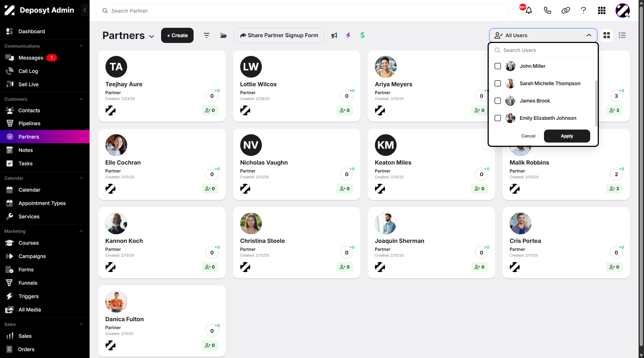Click the Search Users field
Image resolution: width=644 pixels, height=358 pixels.
click(x=543, y=50)
